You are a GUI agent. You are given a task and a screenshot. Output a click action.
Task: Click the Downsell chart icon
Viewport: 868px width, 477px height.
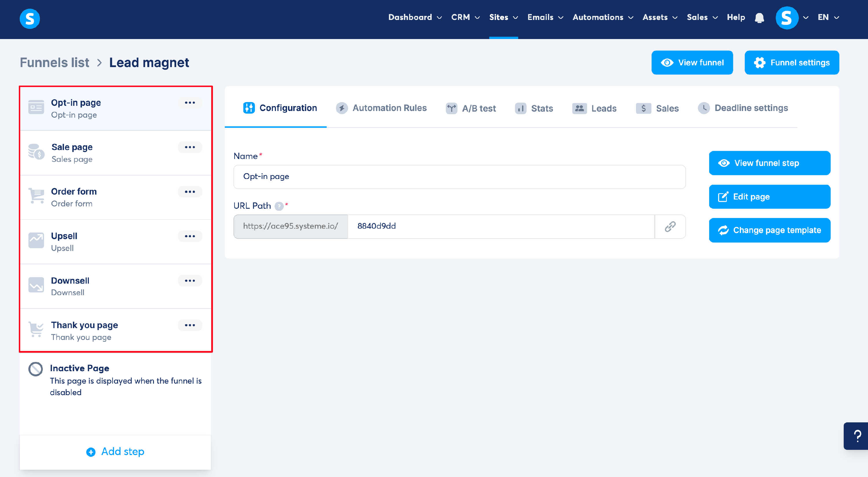(x=36, y=285)
